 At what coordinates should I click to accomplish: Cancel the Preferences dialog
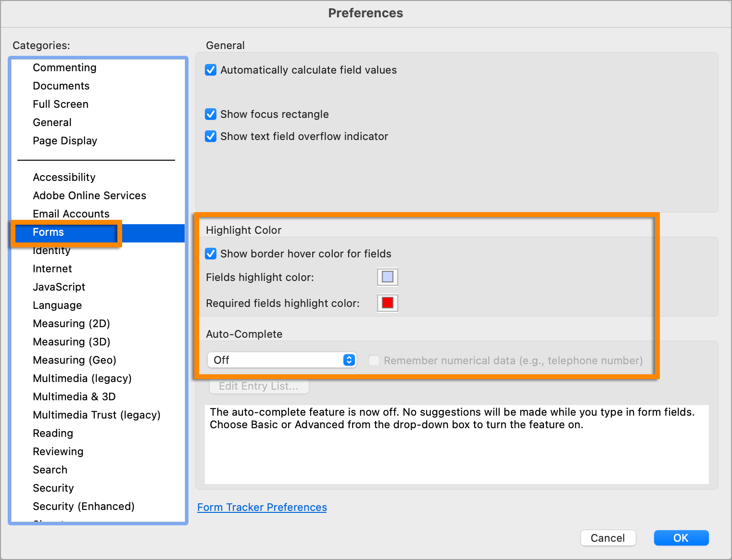[x=608, y=538]
